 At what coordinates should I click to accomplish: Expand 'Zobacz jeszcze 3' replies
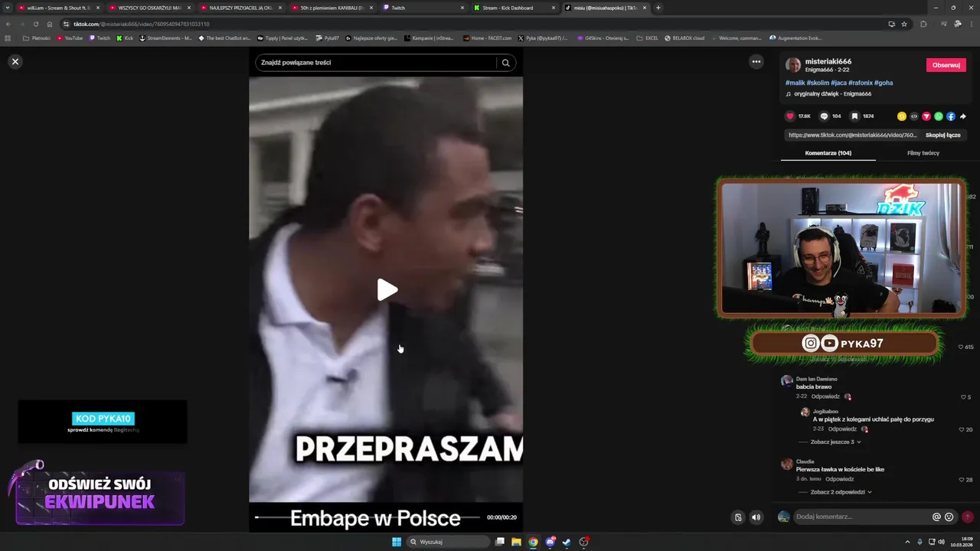(835, 442)
